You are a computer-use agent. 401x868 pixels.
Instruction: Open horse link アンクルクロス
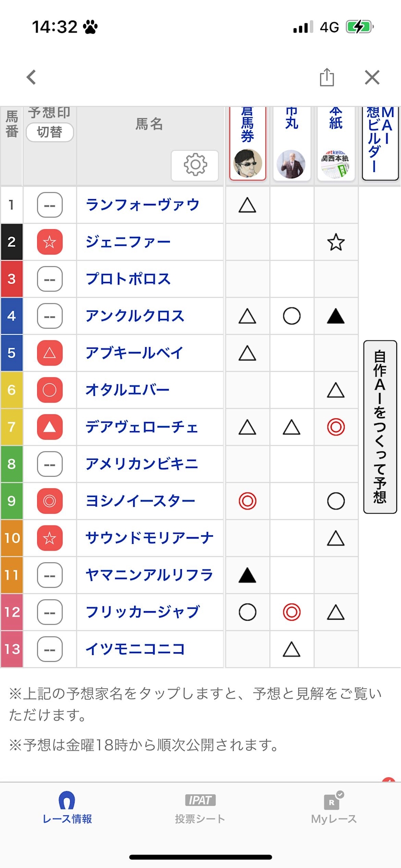coord(135,316)
